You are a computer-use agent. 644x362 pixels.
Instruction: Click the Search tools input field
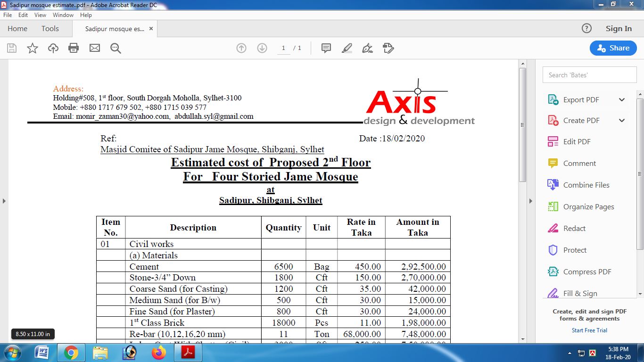click(x=589, y=75)
